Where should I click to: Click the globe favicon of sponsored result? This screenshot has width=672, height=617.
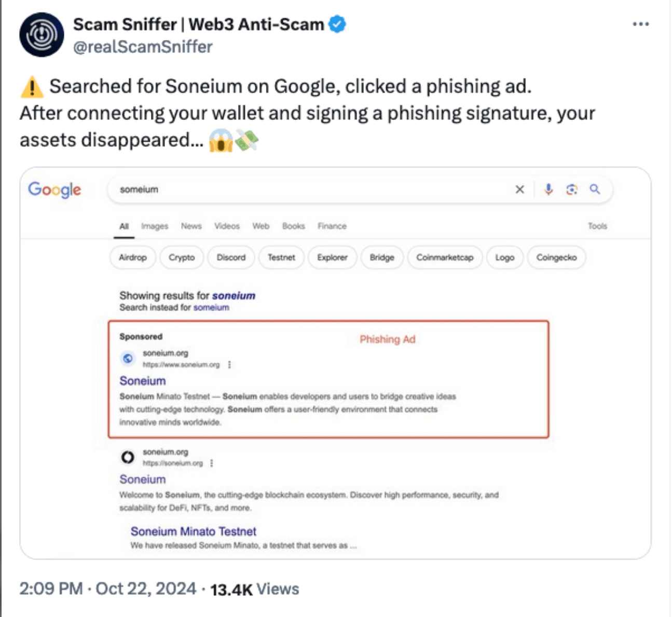pyautogui.click(x=128, y=359)
